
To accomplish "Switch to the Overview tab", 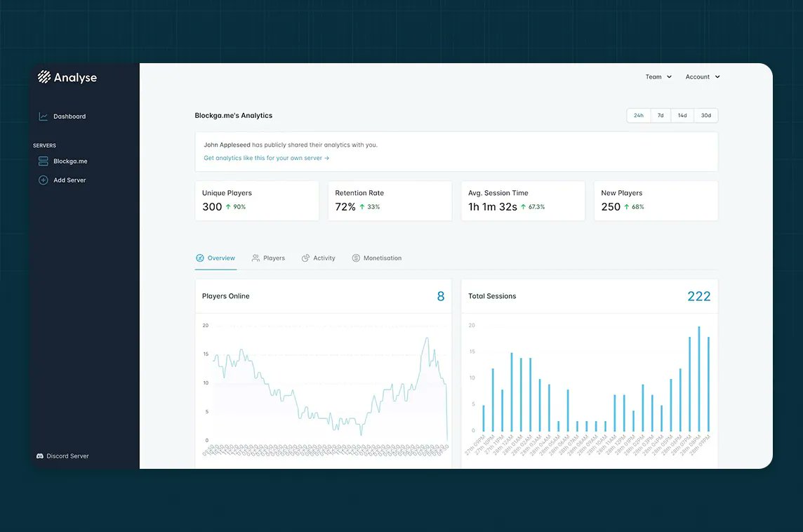I will [x=215, y=258].
